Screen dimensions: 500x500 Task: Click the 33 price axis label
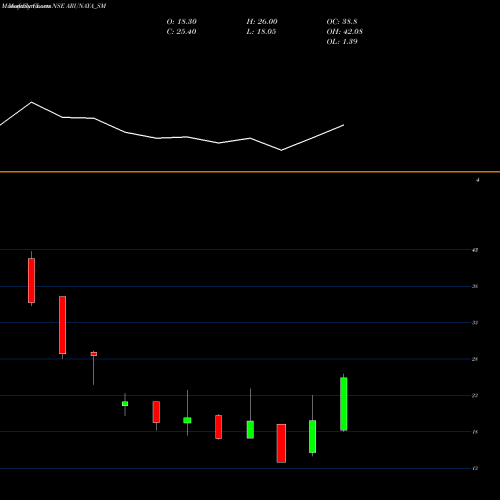pyautogui.click(x=475, y=323)
